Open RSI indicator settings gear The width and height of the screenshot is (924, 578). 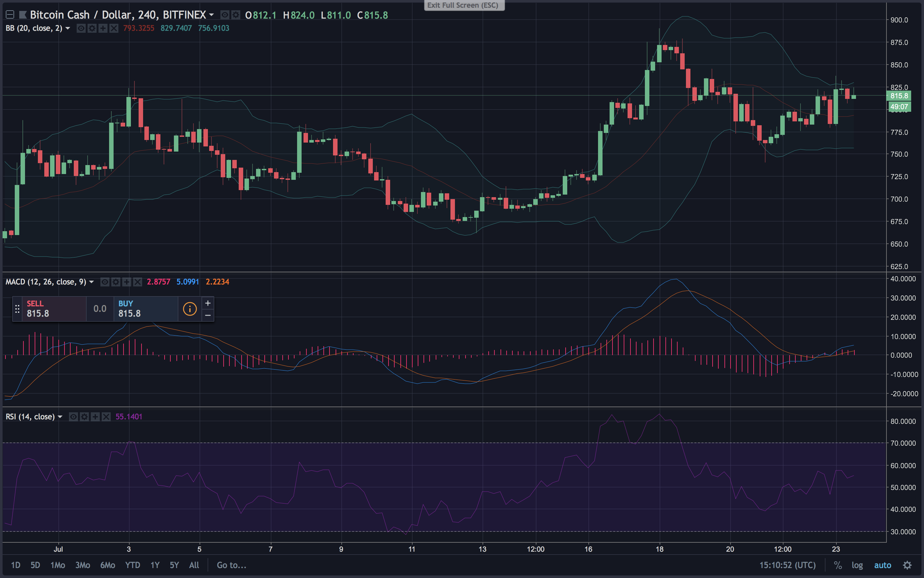[x=84, y=417]
